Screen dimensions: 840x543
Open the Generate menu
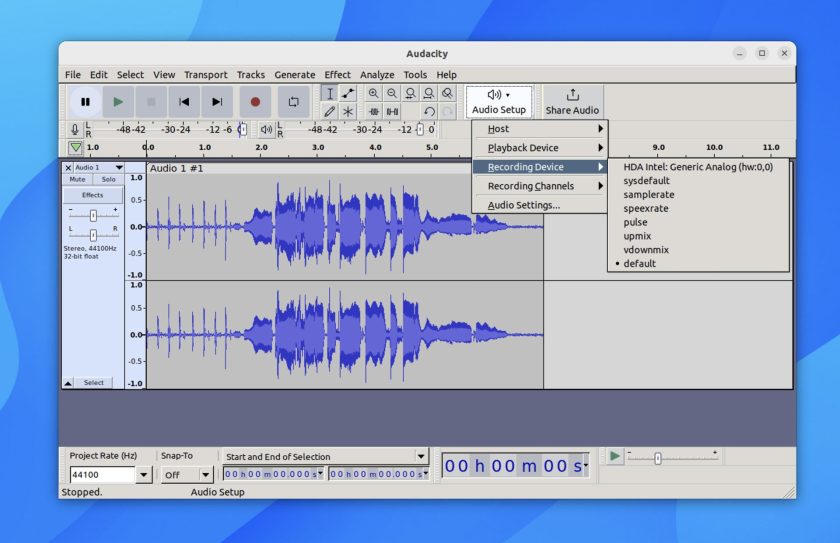click(295, 74)
